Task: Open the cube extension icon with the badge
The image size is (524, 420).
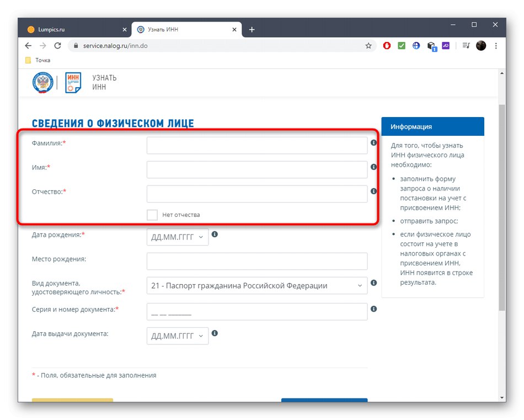Action: 432,46
